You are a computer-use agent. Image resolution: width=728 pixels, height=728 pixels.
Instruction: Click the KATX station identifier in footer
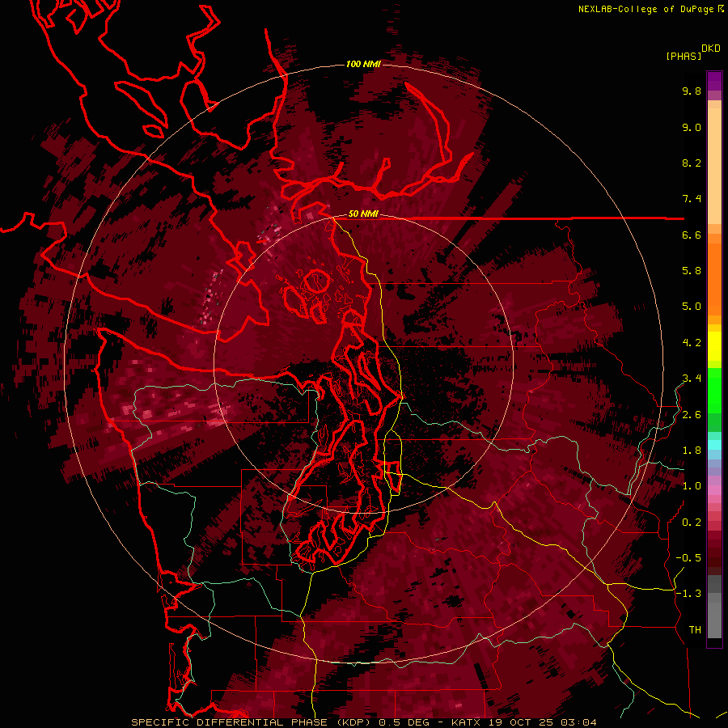pos(466,722)
